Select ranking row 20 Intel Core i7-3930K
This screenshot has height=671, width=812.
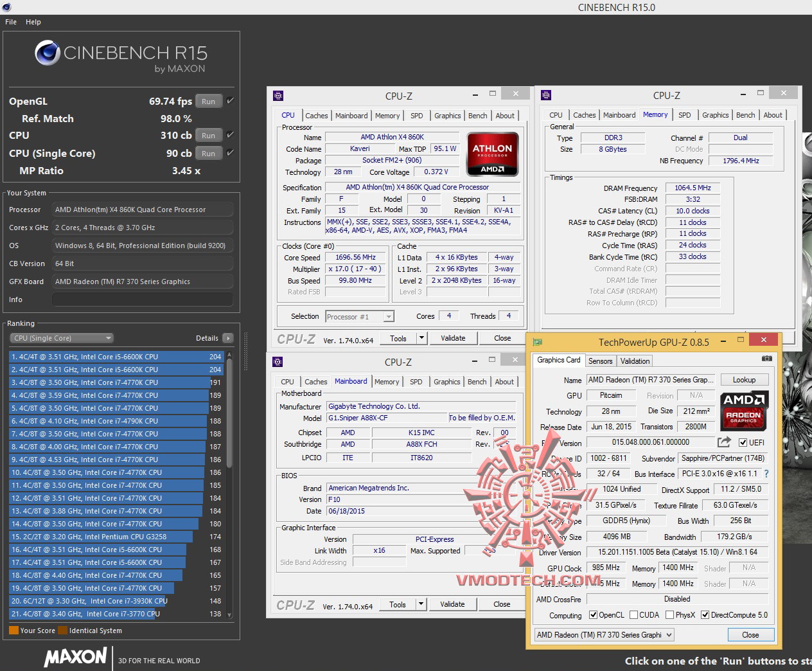click(116, 601)
